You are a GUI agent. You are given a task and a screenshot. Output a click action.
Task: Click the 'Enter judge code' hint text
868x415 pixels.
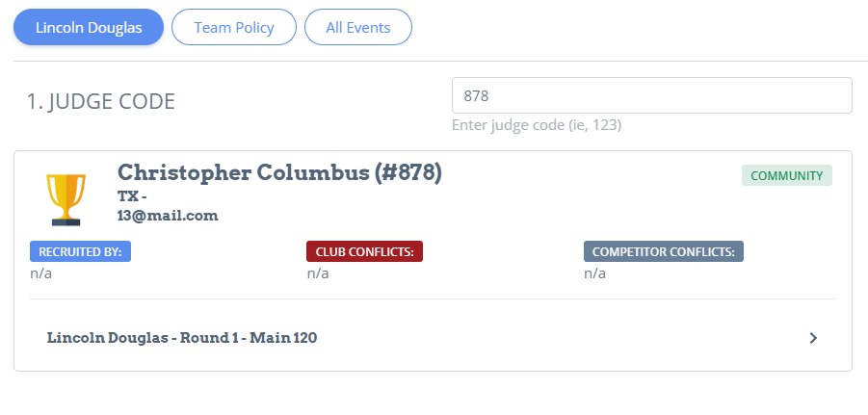click(537, 125)
